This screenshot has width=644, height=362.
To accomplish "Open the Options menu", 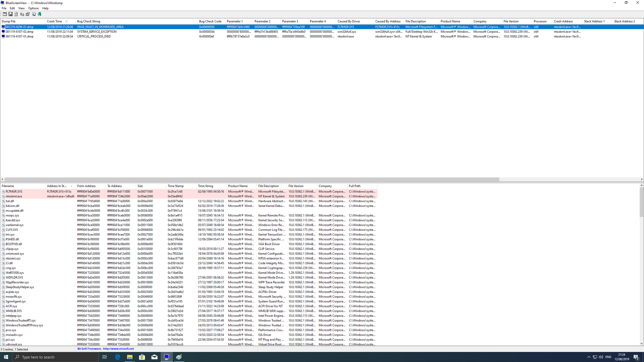I will click(x=33, y=8).
